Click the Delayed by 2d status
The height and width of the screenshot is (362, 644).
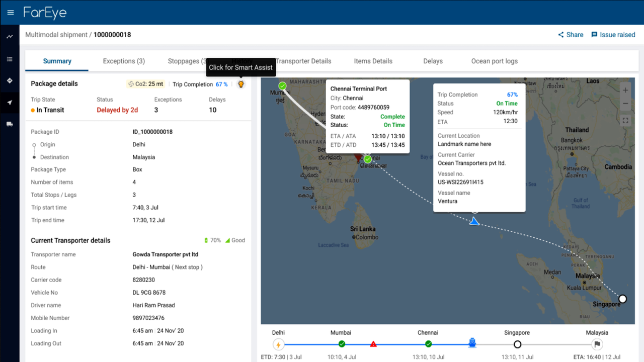click(117, 110)
